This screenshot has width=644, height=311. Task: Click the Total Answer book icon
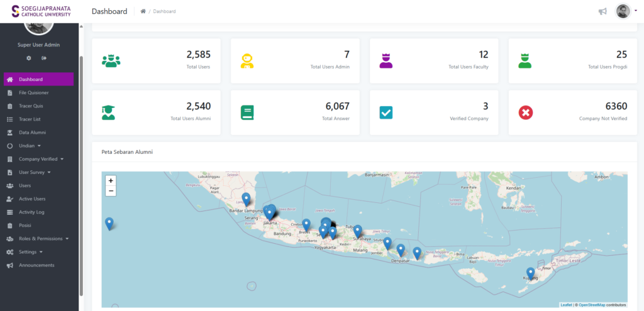pyautogui.click(x=247, y=112)
